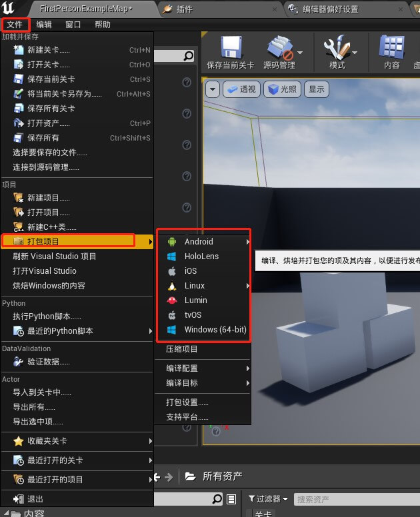This screenshot has height=517, width=420.
Task: Select 烘焙Windows的内容 entry
Action: pos(77,286)
